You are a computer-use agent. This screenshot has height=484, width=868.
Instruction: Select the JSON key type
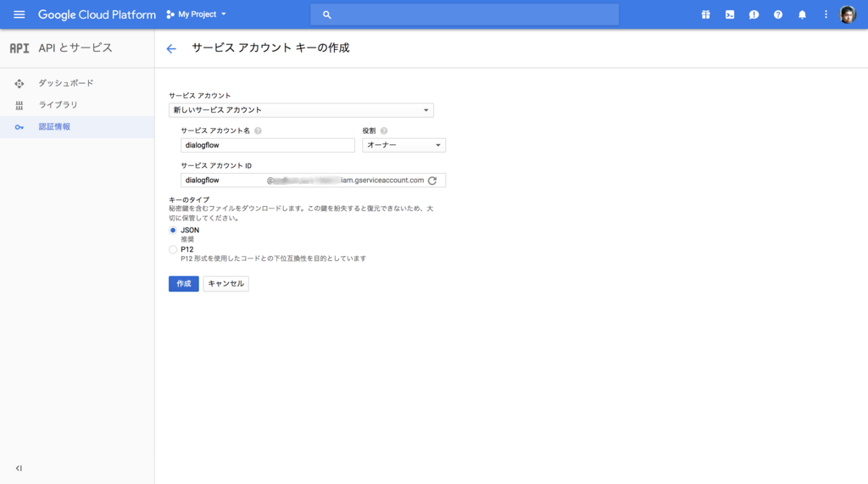173,231
